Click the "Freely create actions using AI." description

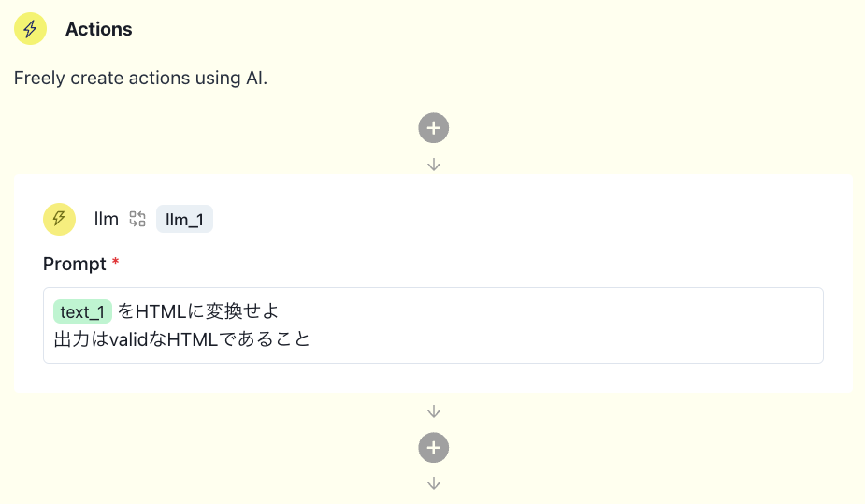click(x=140, y=79)
